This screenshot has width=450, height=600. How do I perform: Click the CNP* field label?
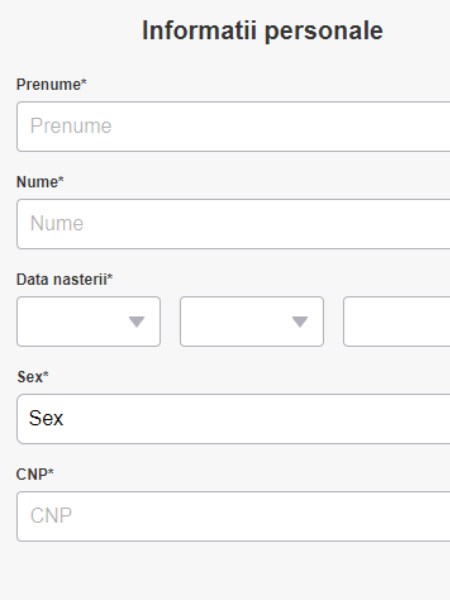(x=35, y=474)
